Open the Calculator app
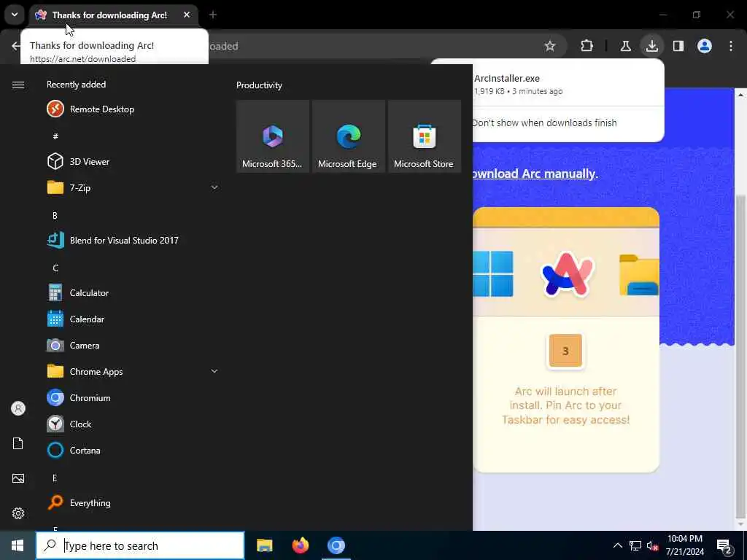The width and height of the screenshot is (747, 560). [x=133, y=293]
